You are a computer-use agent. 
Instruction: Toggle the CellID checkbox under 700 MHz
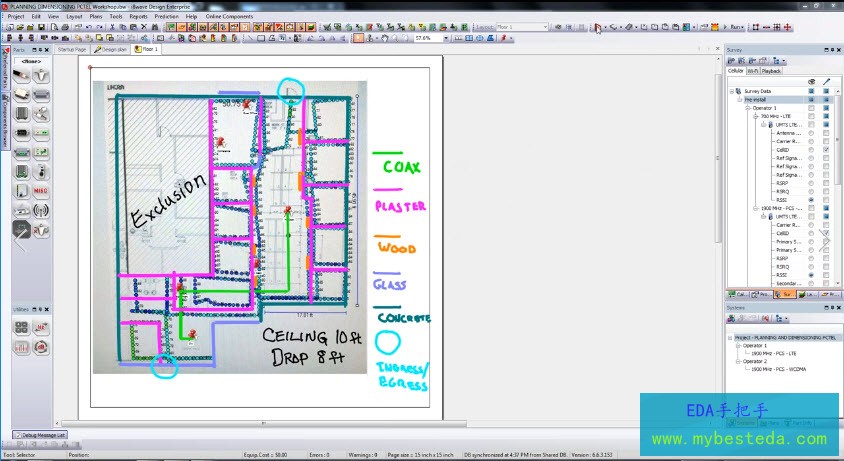825,149
